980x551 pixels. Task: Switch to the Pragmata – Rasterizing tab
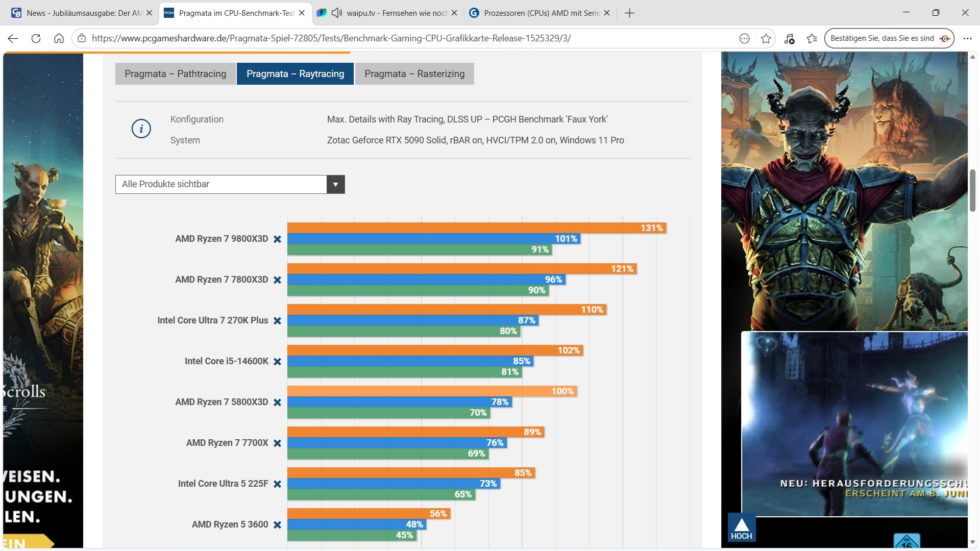click(x=414, y=73)
